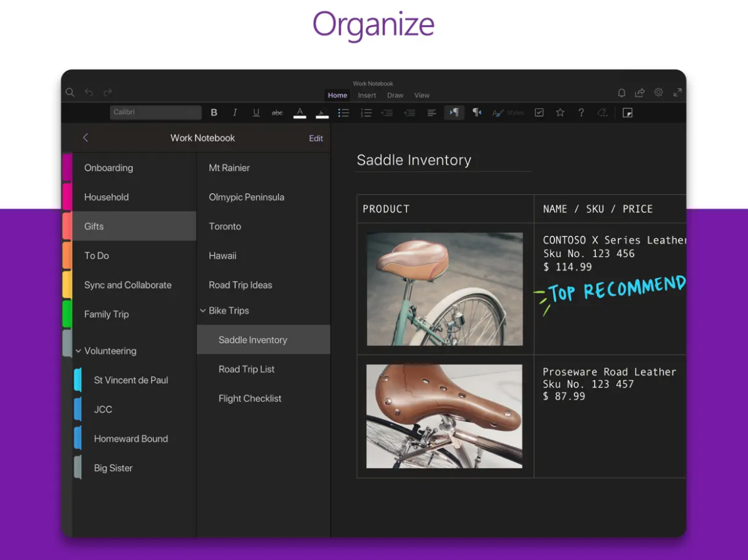Open the share icon
The image size is (748, 560).
[x=640, y=93]
